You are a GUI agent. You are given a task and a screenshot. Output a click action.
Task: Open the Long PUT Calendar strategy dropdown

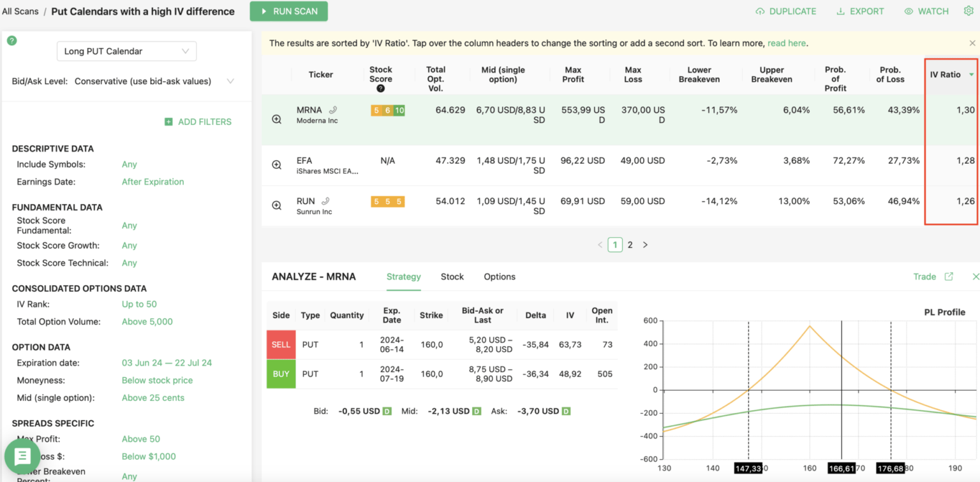126,51
